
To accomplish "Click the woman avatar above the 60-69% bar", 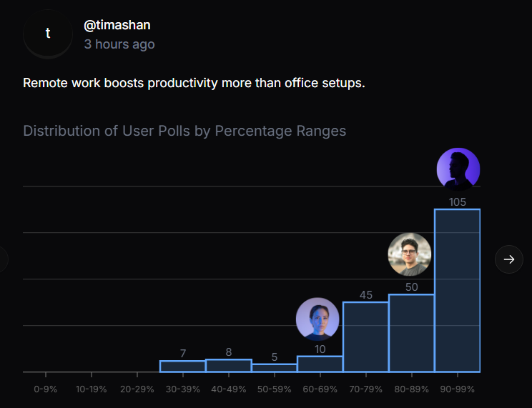I will 317,319.
